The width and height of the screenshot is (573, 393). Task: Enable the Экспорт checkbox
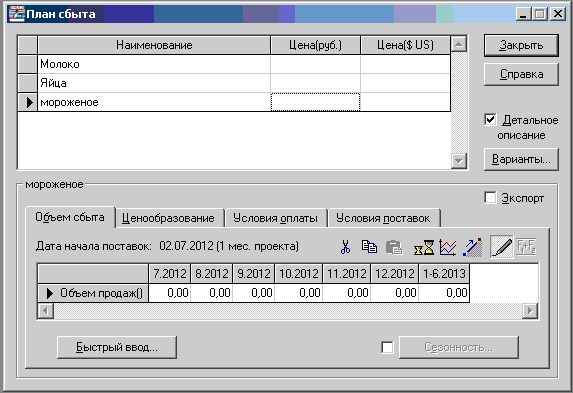(x=490, y=197)
